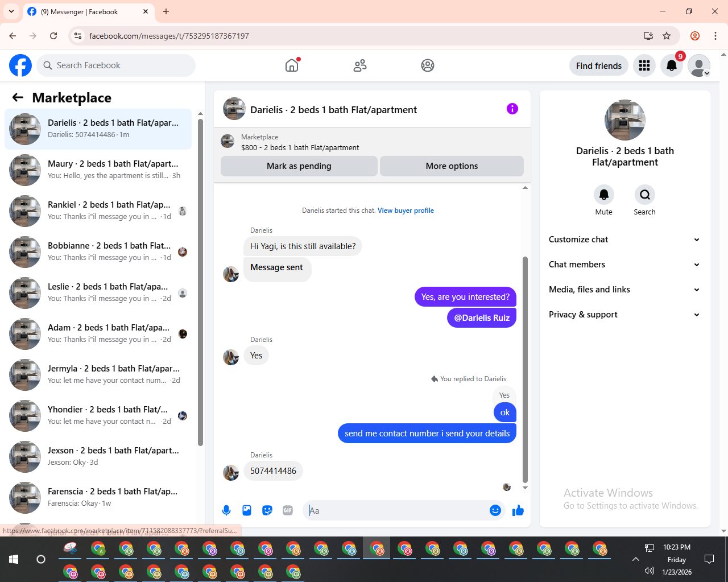The width and height of the screenshot is (728, 582).
Task: Send a thumbs-up like
Action: [518, 510]
